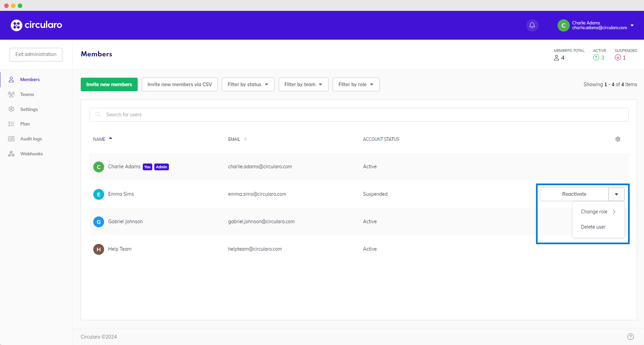Reactivate Emma Sims account
Screen dimensions: 644x345
click(x=574, y=194)
